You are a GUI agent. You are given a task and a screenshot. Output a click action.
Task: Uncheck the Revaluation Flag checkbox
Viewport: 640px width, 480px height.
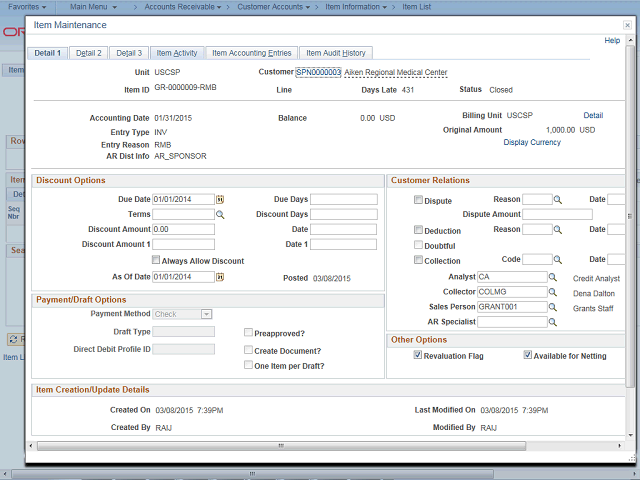click(x=419, y=356)
